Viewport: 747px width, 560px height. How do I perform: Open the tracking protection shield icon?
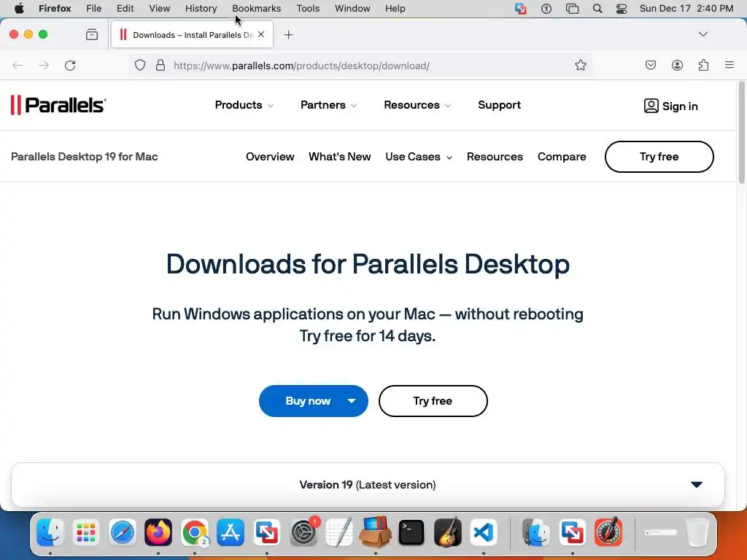pos(139,65)
